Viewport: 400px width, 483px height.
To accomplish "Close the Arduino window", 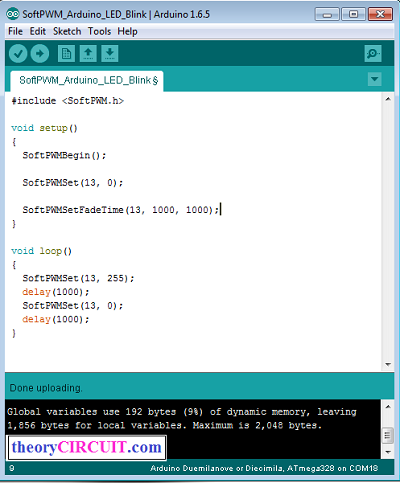I will 380,14.
